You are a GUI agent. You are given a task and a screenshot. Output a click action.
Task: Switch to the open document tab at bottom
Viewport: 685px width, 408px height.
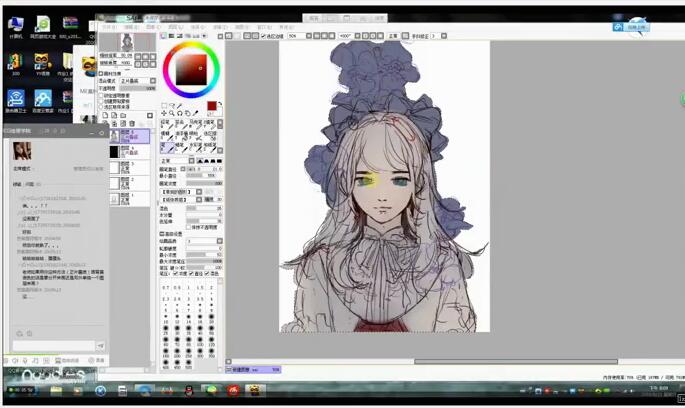coord(253,370)
